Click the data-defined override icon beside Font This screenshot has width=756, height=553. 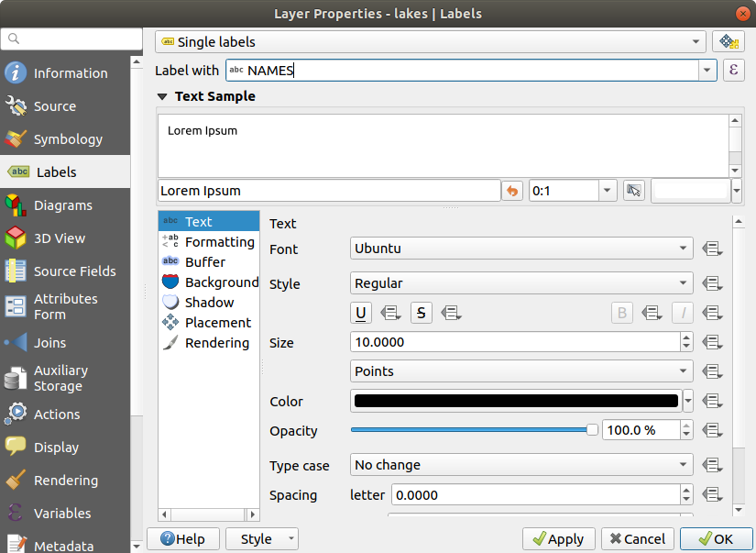click(x=713, y=249)
